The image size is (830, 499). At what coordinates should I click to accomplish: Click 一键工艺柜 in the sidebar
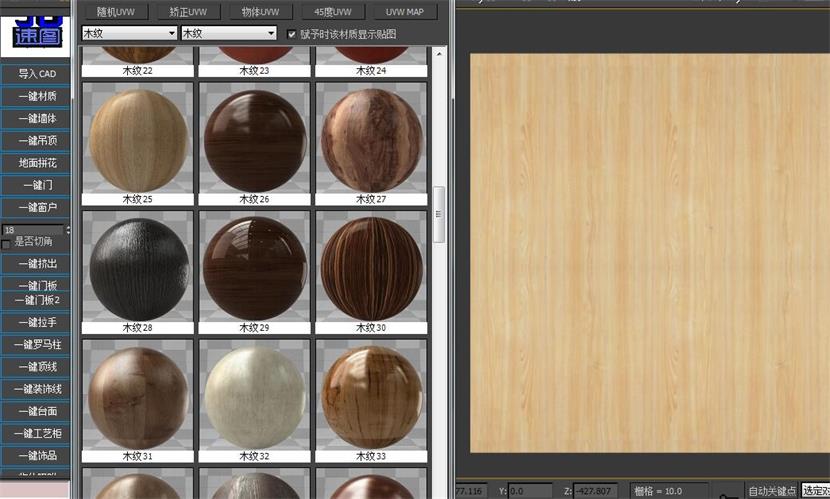click(x=36, y=433)
